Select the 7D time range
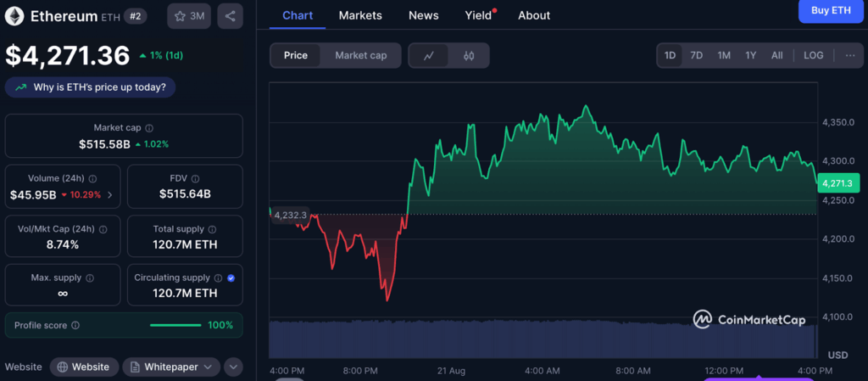 (696, 55)
